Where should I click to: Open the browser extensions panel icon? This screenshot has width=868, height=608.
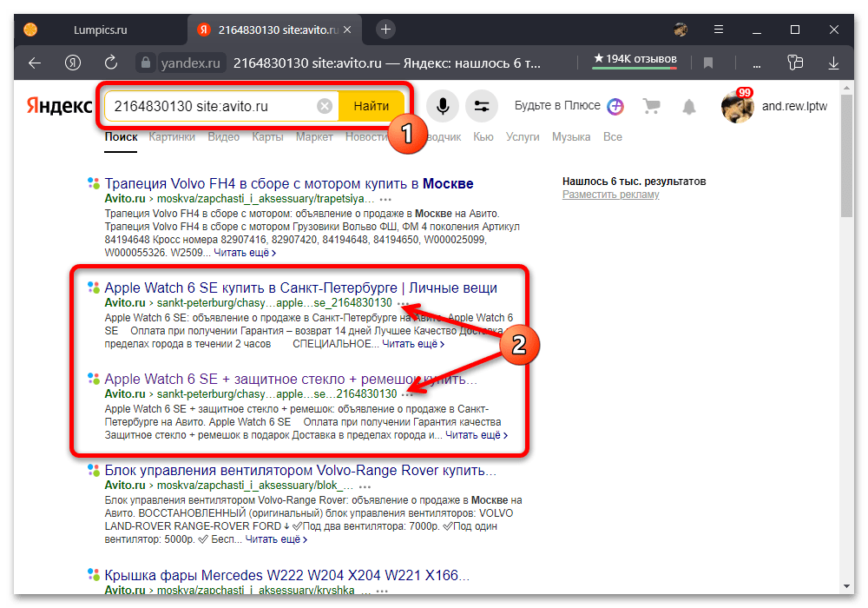pyautogui.click(x=795, y=63)
